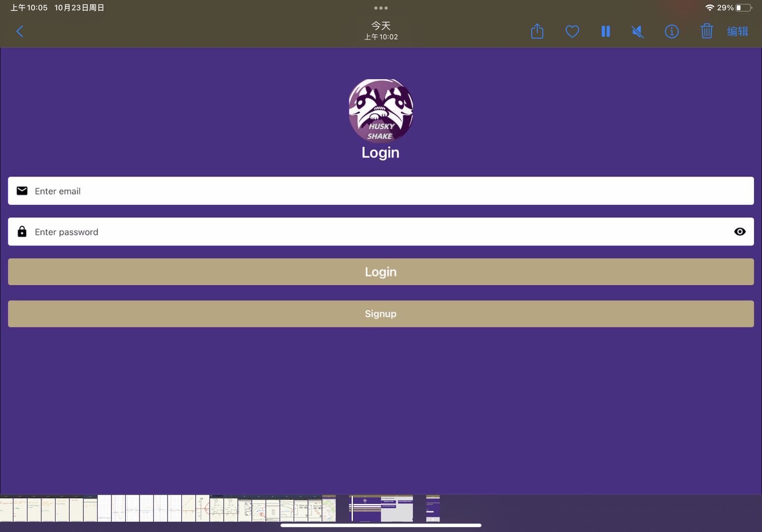The width and height of the screenshot is (762, 532).
Task: Select the current purple video thumbnail
Action: (382, 508)
